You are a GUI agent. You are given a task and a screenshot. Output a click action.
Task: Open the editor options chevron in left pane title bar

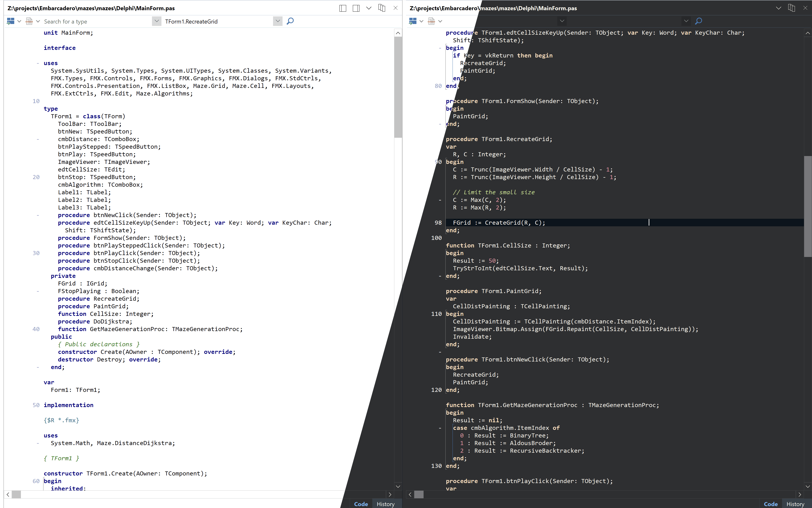369,8
